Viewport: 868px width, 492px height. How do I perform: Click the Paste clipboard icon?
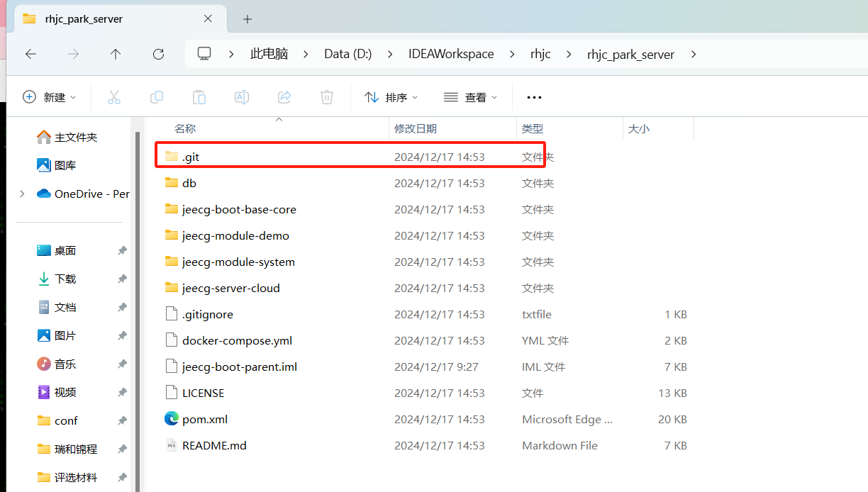(199, 97)
